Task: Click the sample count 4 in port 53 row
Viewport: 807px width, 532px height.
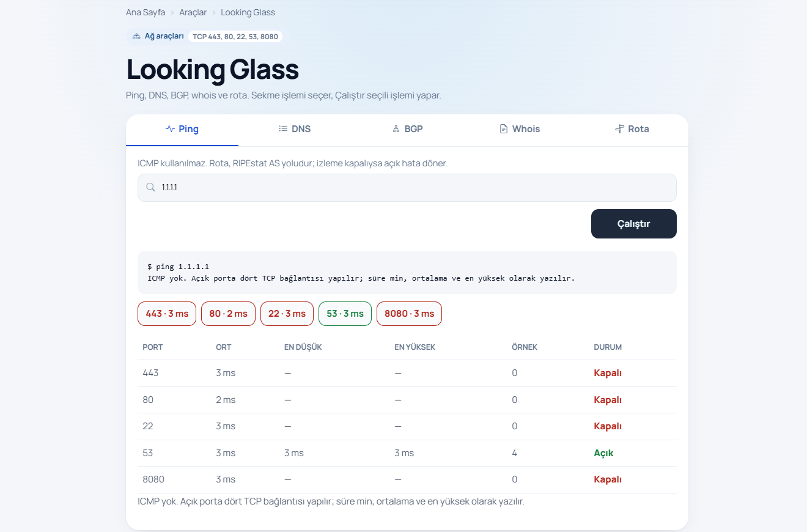Action: 515,453
